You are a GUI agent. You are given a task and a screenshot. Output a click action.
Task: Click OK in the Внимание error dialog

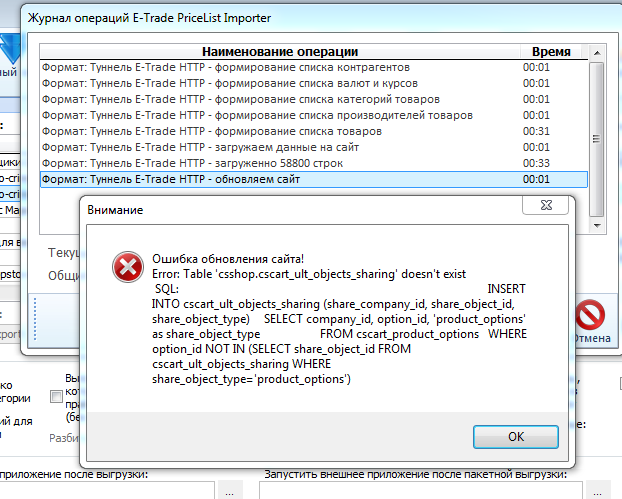coord(516,437)
